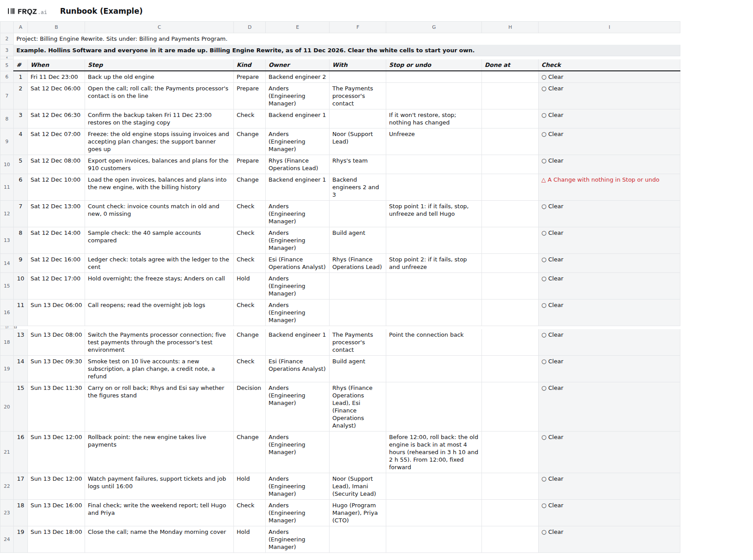Click the FRQZ.ai logo
The width and height of the screenshot is (753, 560).
(x=27, y=12)
